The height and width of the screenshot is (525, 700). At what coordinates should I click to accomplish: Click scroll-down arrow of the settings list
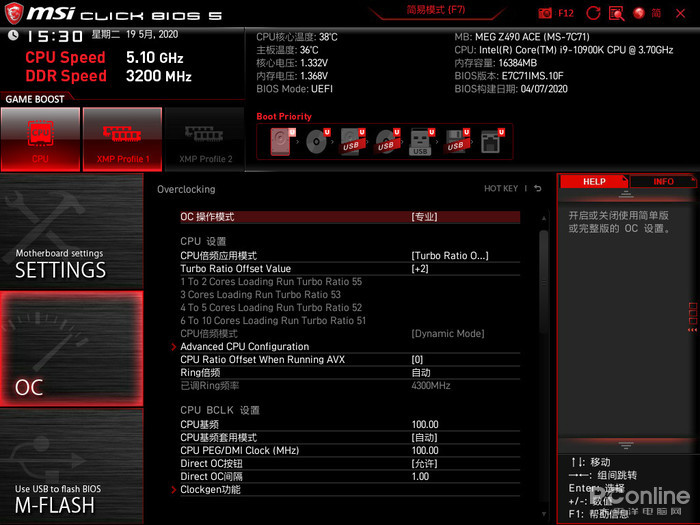(543, 514)
